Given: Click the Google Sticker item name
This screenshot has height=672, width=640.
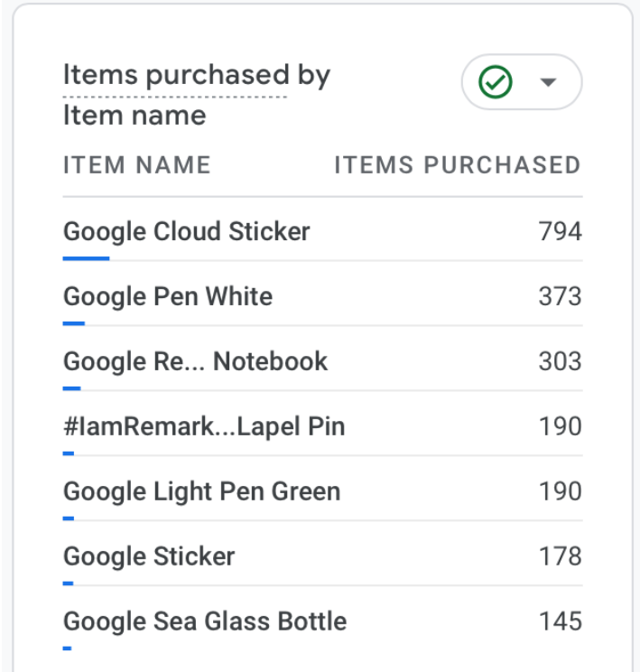Looking at the screenshot, I should click(x=149, y=556).
